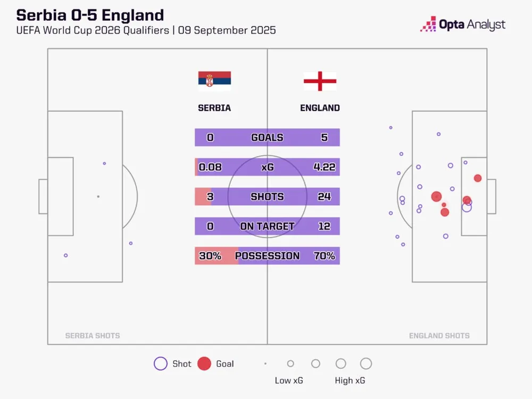
Task: Click the "High xG" legend label
Action: click(351, 380)
